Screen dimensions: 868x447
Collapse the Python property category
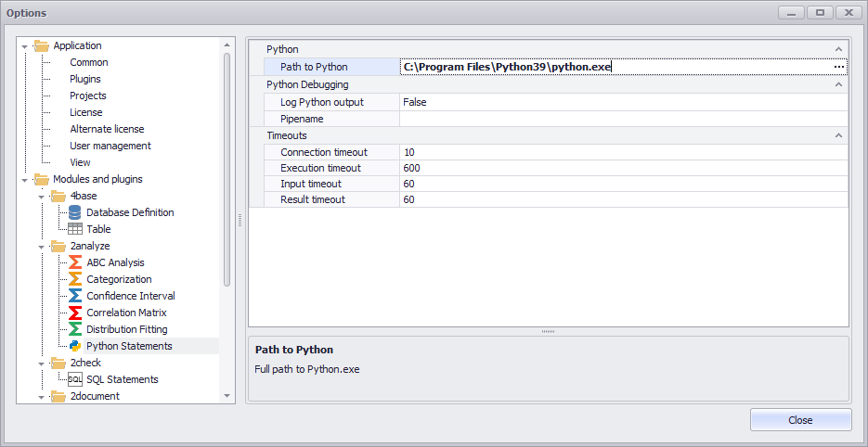[x=838, y=49]
